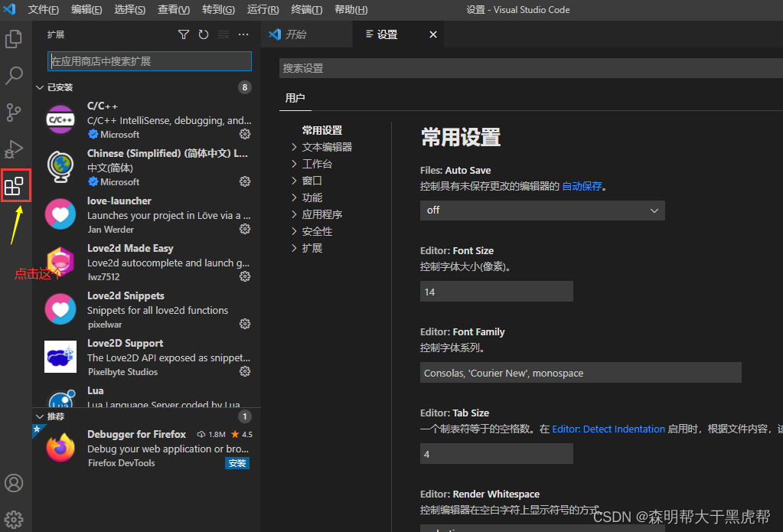Expand the 文本编辑器 settings category
The width and height of the screenshot is (783, 532).
(327, 147)
